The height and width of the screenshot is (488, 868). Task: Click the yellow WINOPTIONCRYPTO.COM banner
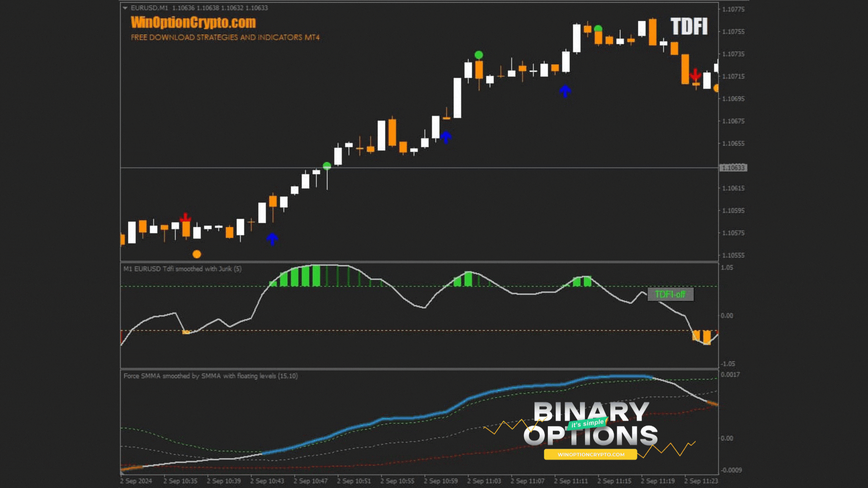tap(590, 455)
